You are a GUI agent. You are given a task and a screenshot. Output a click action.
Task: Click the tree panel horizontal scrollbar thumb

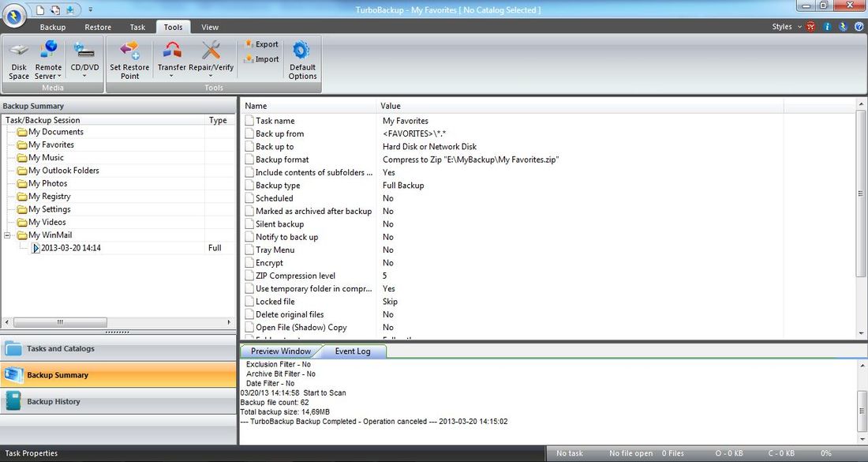pos(60,322)
